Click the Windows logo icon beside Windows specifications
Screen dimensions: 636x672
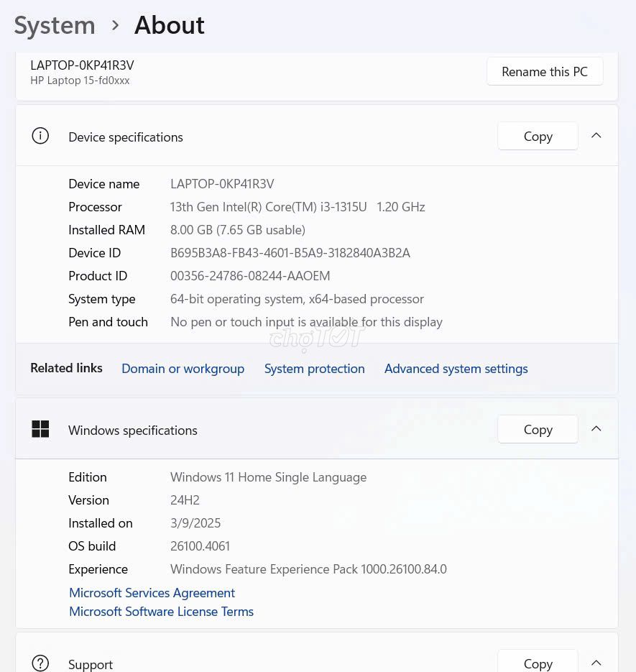(x=40, y=429)
